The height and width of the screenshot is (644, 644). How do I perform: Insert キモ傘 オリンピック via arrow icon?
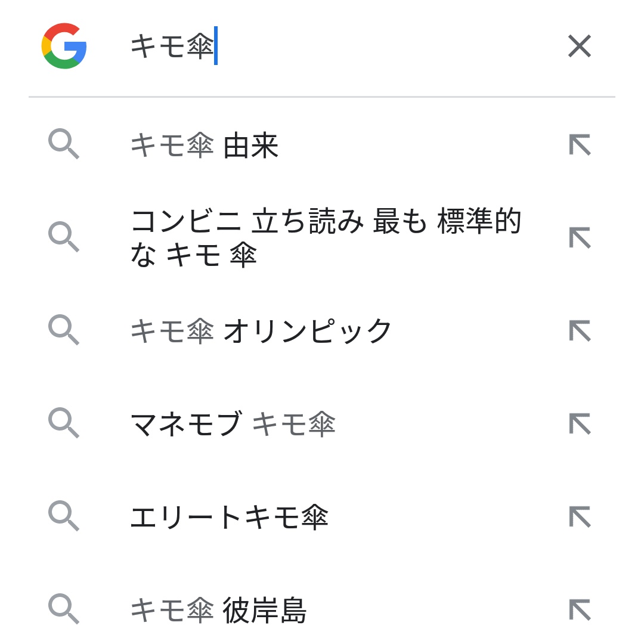(x=580, y=330)
